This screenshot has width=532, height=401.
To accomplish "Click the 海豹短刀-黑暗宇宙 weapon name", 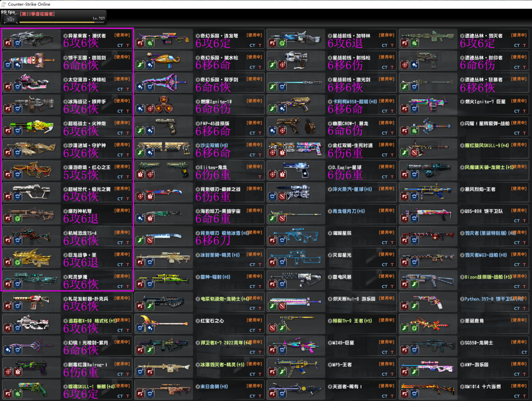I will point(220,211).
